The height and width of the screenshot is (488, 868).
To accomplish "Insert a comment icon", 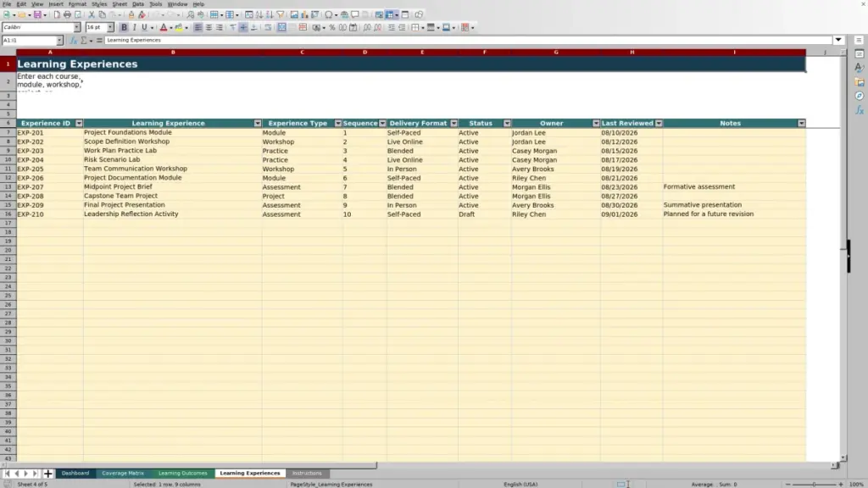I will 355,15.
